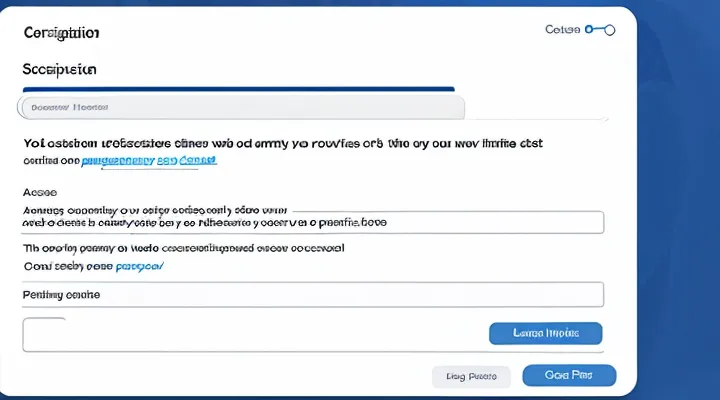Click the blue Gone Pred button
This screenshot has width=720, height=400.
(569, 376)
